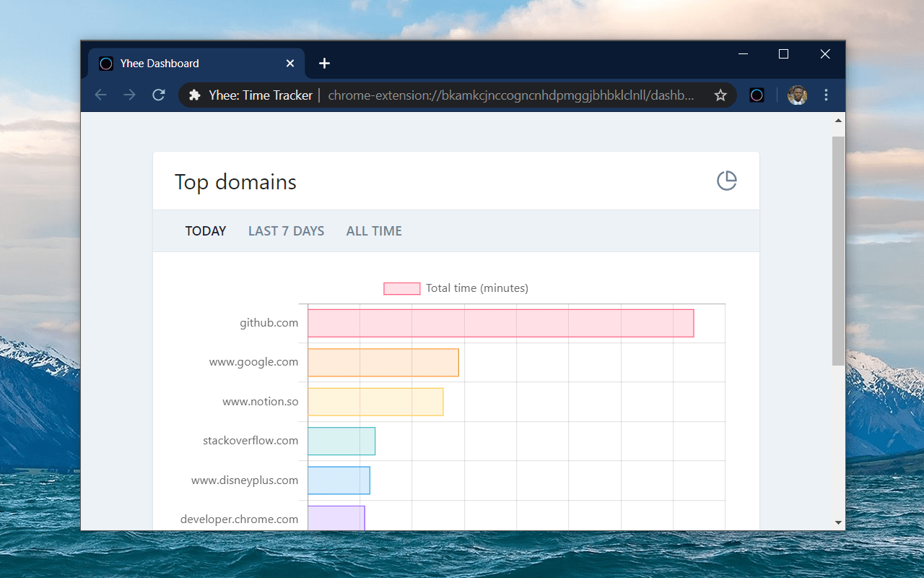Click the www.disneyplus.com bar
The image size is (924, 578).
point(339,480)
